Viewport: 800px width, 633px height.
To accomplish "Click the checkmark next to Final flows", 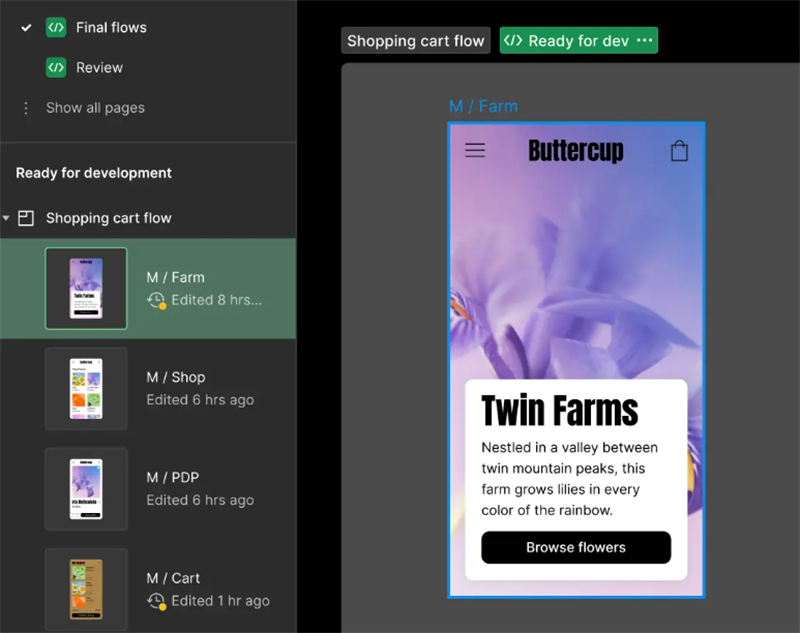I will click(26, 28).
